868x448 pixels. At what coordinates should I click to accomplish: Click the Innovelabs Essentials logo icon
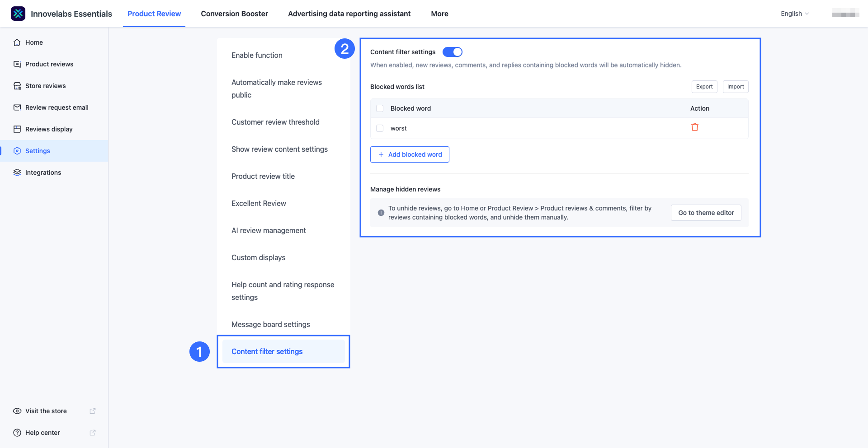point(18,14)
